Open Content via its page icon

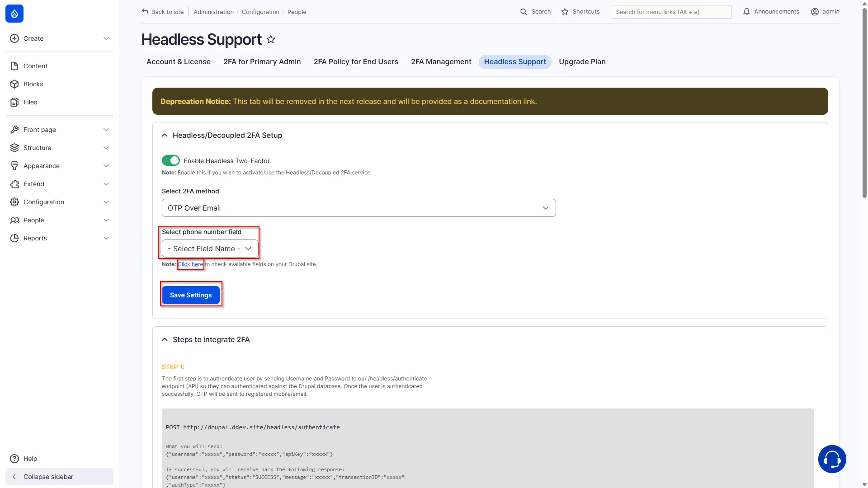pyautogui.click(x=14, y=66)
